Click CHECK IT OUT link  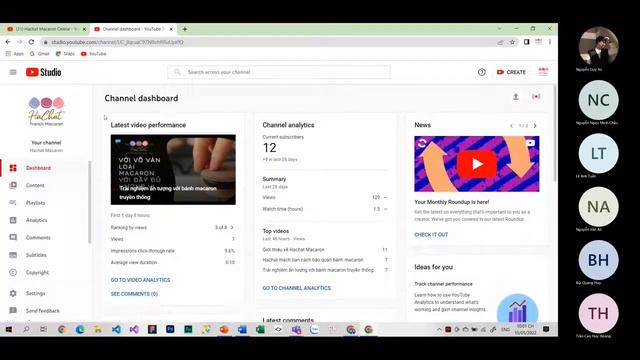tap(431, 235)
